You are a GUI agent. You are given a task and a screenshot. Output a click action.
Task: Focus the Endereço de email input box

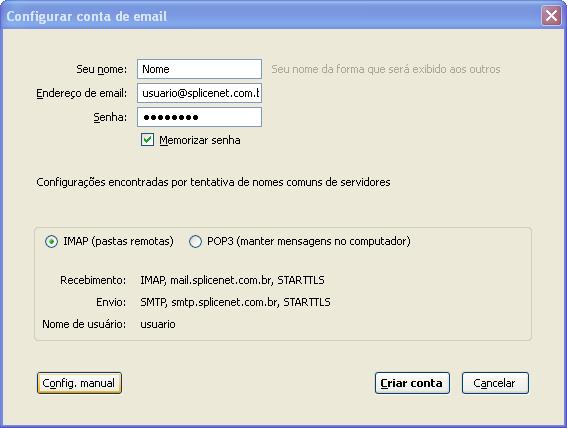coord(199,93)
